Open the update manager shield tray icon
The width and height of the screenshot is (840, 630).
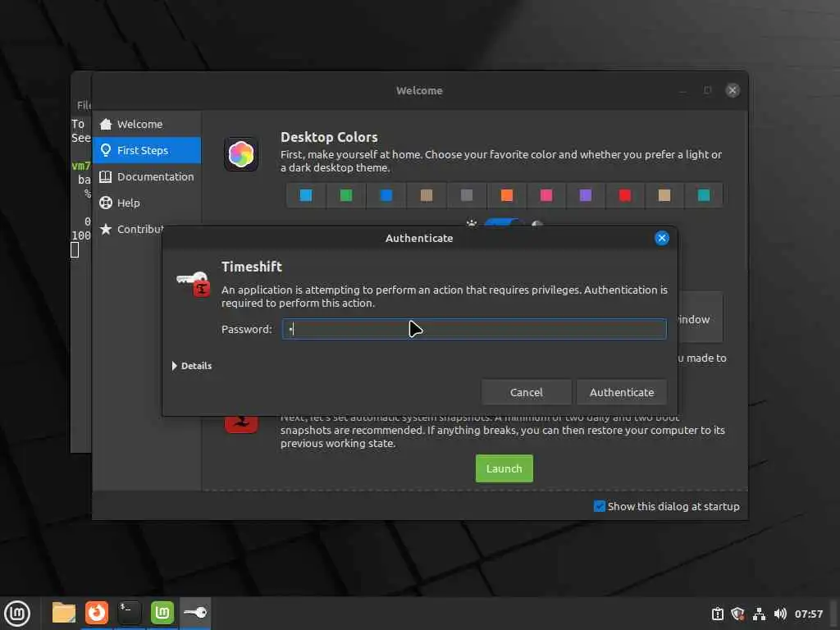[737, 614]
